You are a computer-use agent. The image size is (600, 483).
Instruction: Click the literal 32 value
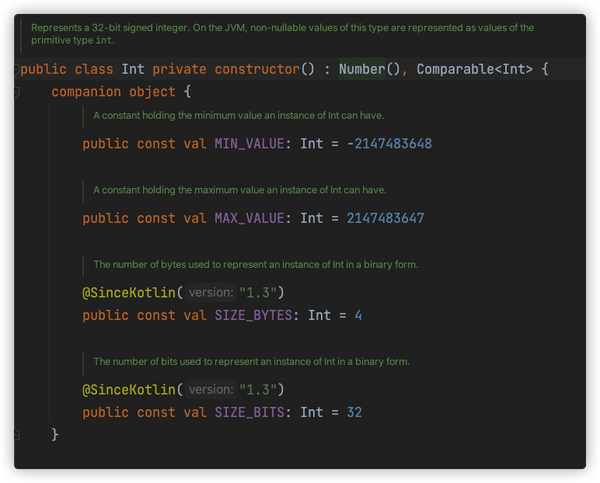[x=354, y=413]
